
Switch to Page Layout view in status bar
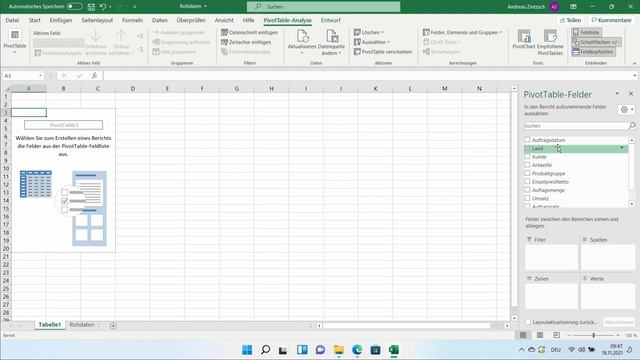point(540,335)
